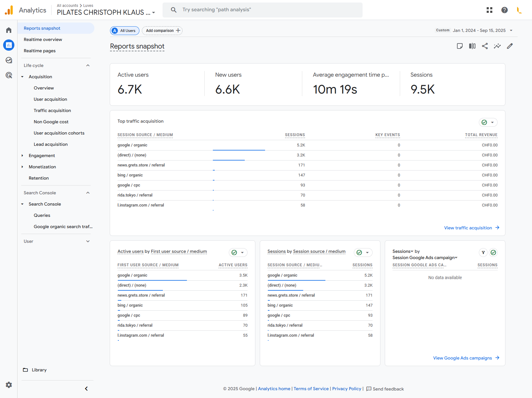Open the Google apps grid icon
The image size is (532, 398).
489,10
